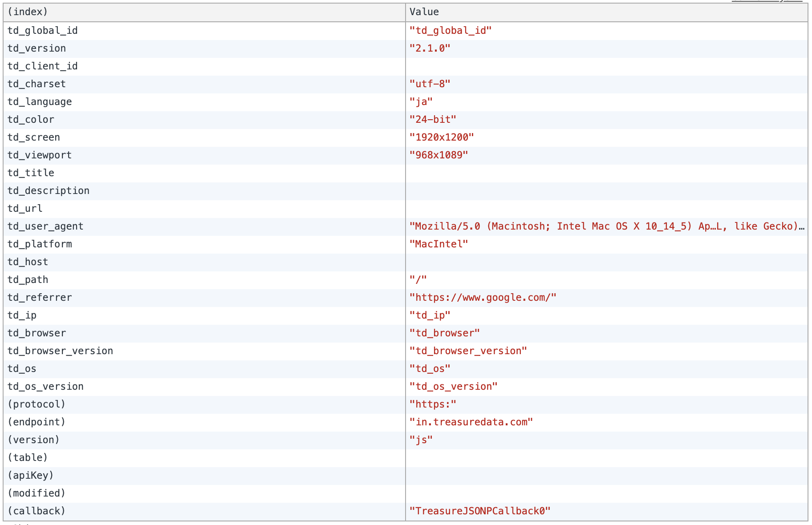Select the td_screen row label
The height and width of the screenshot is (525, 812).
(x=34, y=137)
